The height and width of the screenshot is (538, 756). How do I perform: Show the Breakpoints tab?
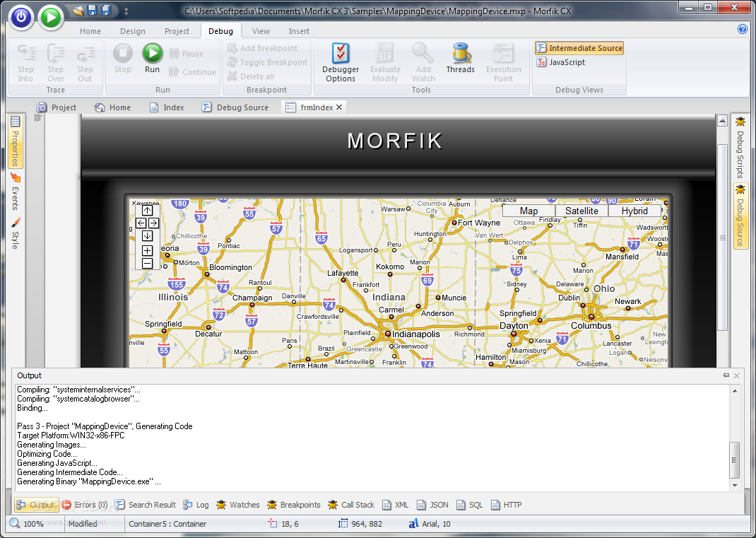(x=294, y=505)
